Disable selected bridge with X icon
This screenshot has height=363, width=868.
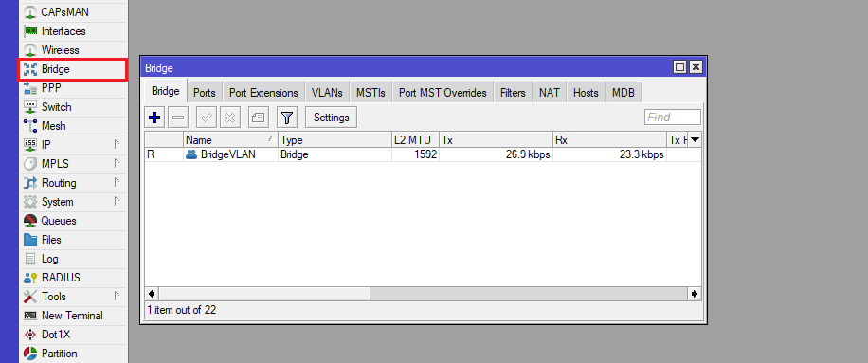229,118
